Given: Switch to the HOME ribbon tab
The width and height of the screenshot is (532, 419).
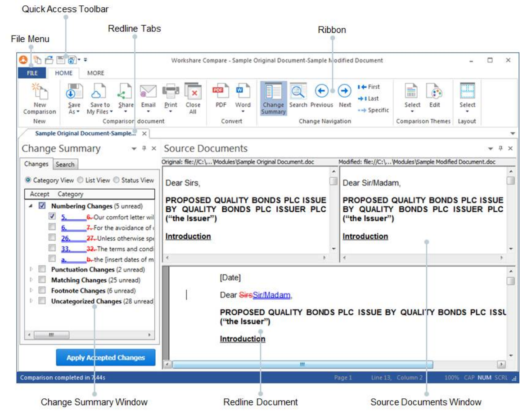Looking at the screenshot, I should coord(64,73).
